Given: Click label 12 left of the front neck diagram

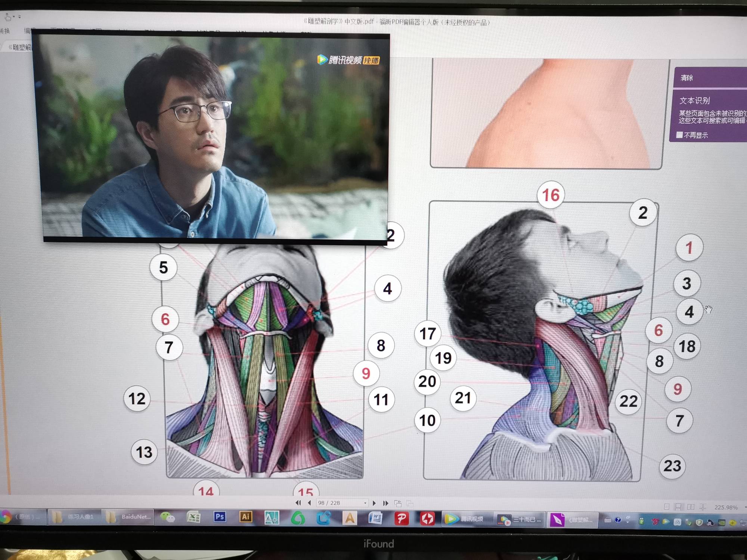Looking at the screenshot, I should [137, 398].
